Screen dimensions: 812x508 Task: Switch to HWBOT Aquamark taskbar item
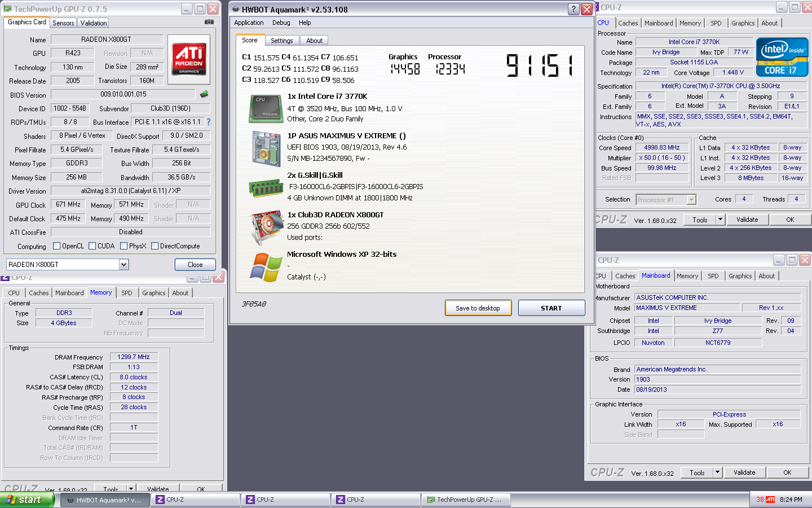[x=104, y=500]
